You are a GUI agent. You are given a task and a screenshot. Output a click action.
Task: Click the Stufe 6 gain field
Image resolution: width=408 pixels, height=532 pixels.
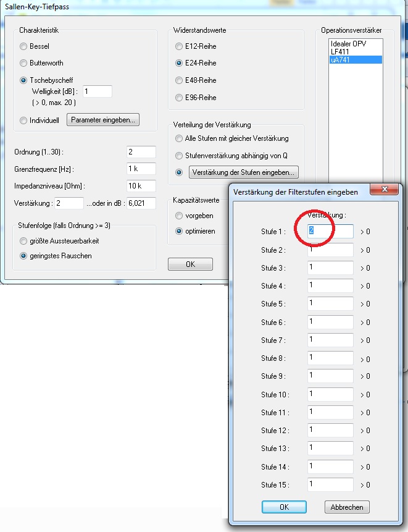330,322
